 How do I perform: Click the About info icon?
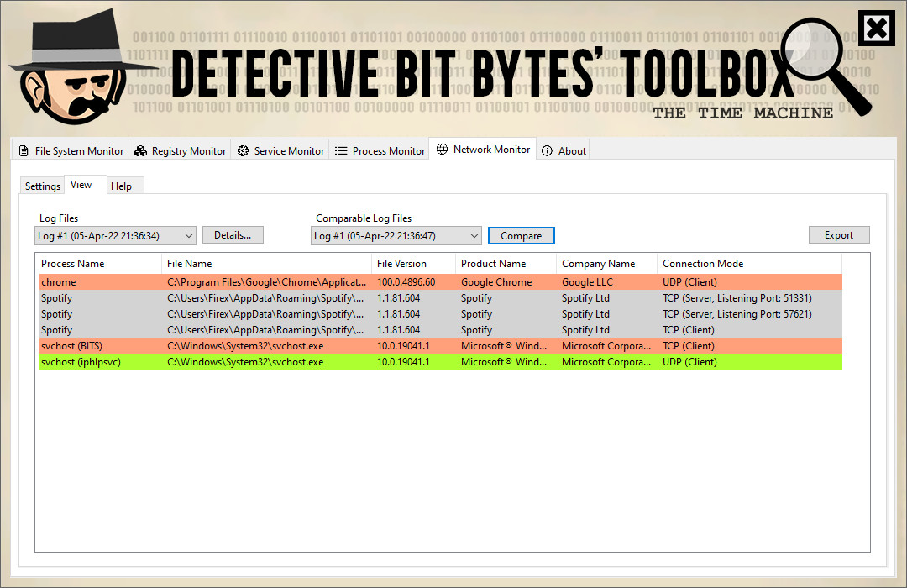pos(547,151)
